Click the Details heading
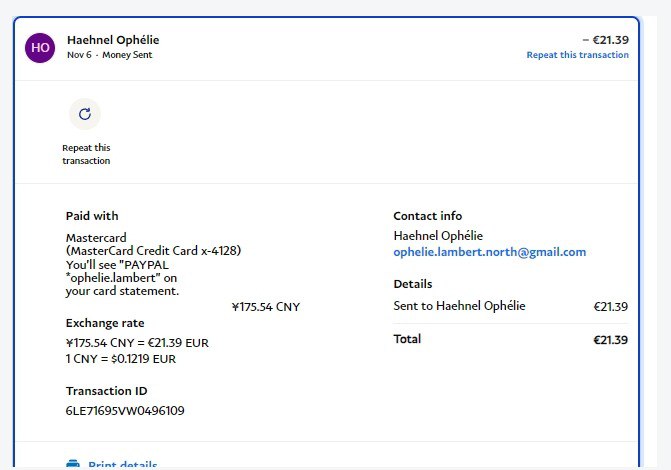This screenshot has height=470, width=671. click(413, 284)
